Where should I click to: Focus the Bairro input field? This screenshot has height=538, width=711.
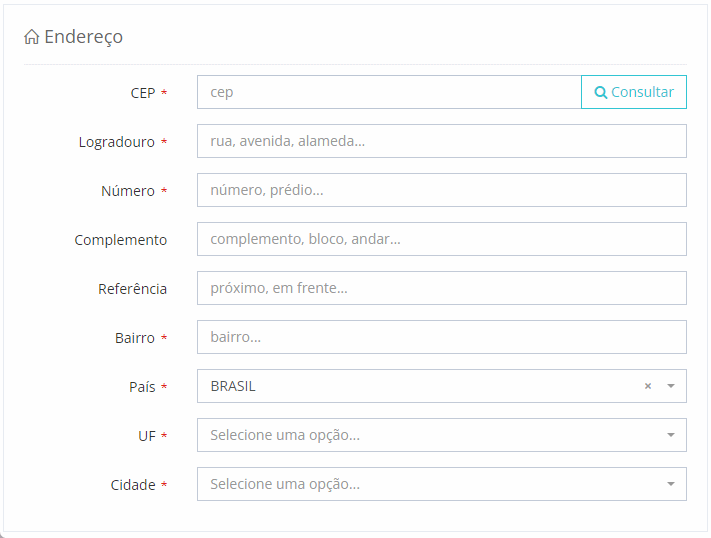(441, 337)
